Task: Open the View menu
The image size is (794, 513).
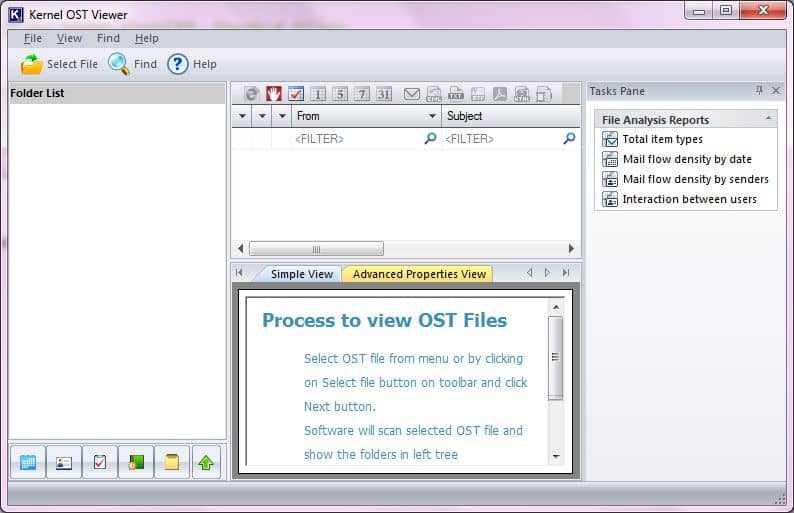Action: pyautogui.click(x=69, y=38)
